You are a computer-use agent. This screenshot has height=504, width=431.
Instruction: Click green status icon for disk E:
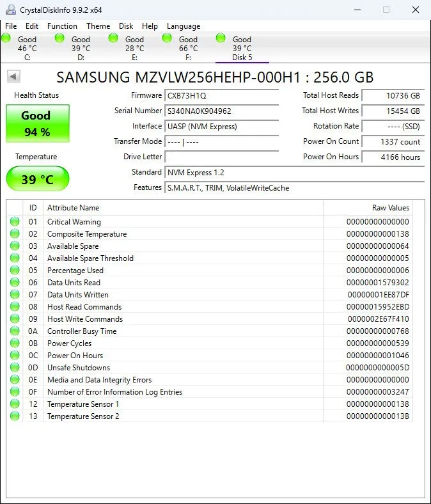click(113, 38)
